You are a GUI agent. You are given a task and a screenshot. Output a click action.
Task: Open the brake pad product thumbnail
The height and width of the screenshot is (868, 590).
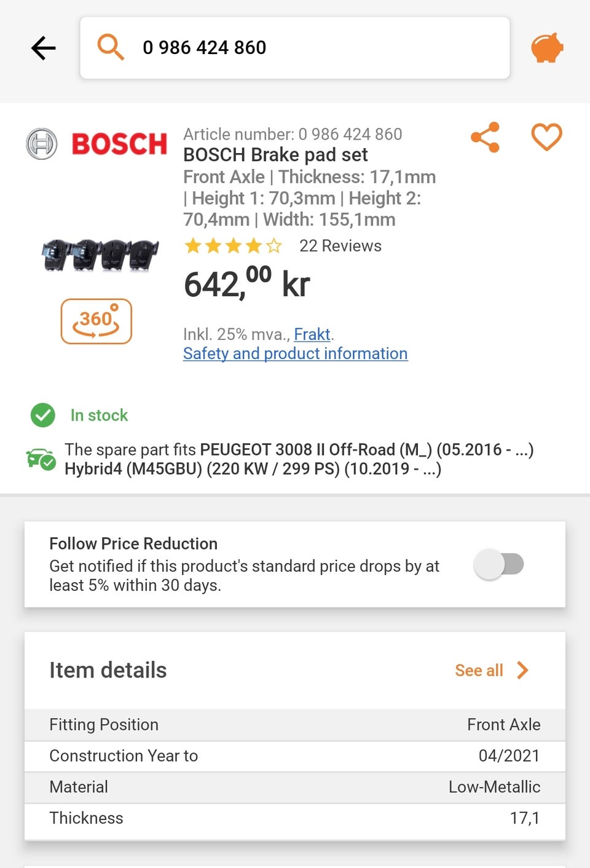[x=100, y=254]
